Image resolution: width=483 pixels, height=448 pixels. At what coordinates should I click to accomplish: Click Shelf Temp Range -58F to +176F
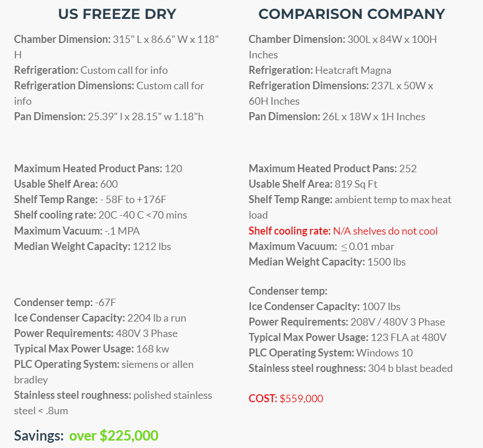pos(90,200)
